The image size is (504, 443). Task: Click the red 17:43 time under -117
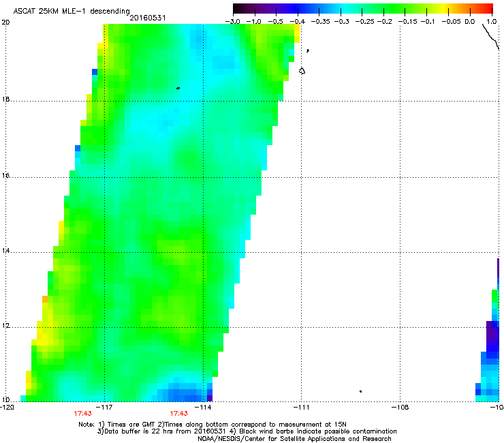(x=82, y=414)
